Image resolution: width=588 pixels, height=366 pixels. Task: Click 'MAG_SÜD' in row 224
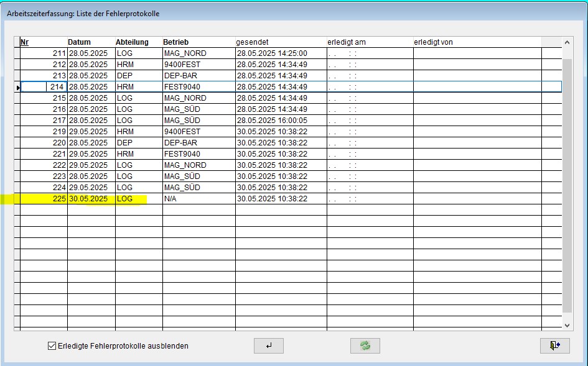182,187
